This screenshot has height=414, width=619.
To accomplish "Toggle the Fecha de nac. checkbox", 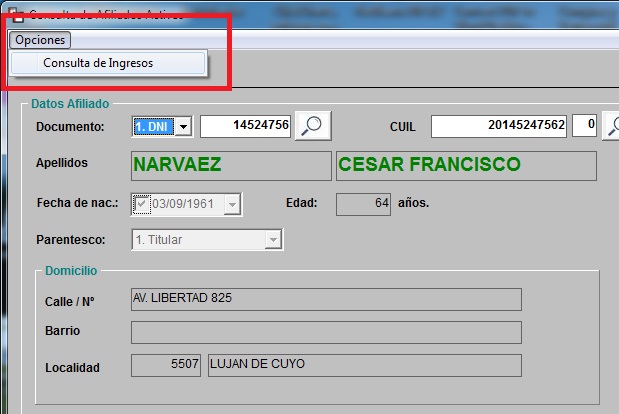I will 141,204.
